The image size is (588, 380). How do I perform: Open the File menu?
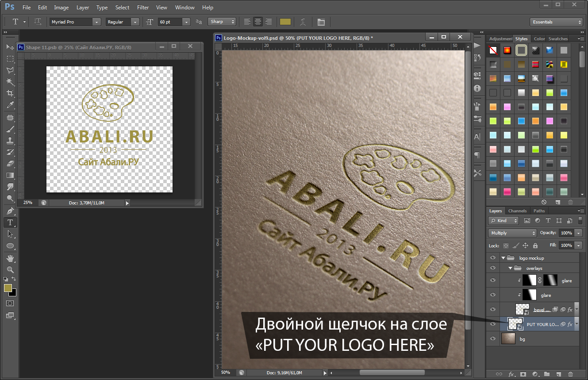27,8
